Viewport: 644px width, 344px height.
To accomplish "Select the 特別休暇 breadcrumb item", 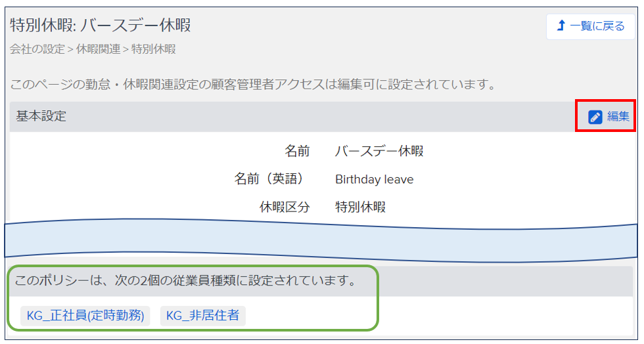I will click(x=153, y=49).
